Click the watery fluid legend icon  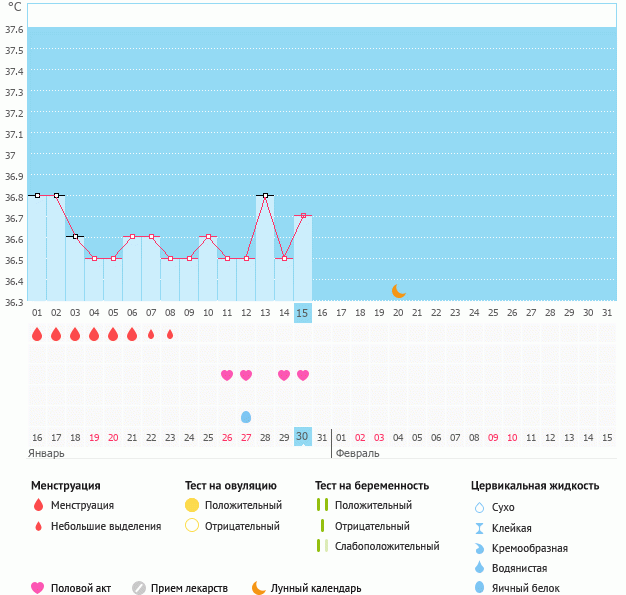point(479,567)
